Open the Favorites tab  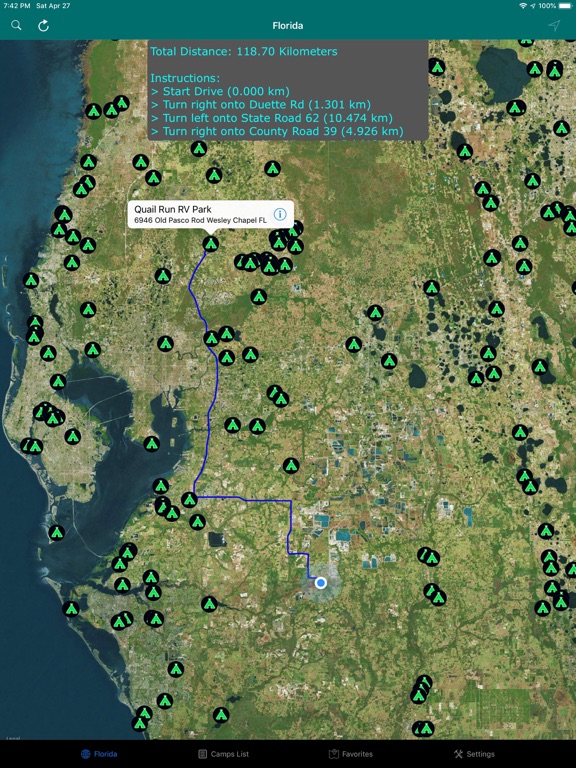(x=351, y=754)
